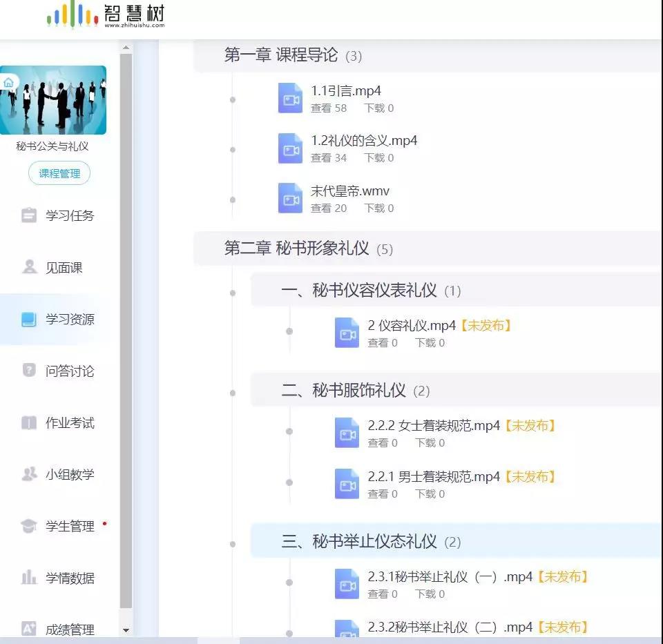Click 查看 58 under 1.1引言.mp4
The width and height of the screenshot is (663, 644).
tap(329, 108)
